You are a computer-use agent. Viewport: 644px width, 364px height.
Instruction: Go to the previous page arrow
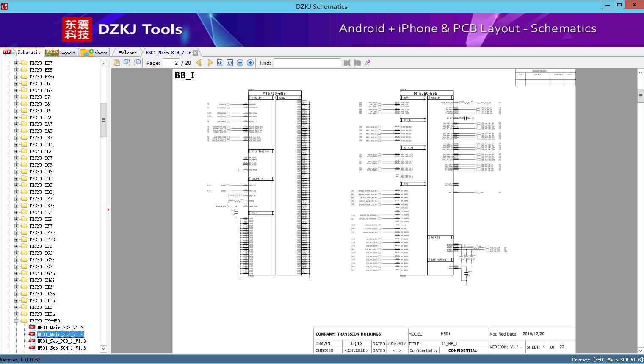pyautogui.click(x=200, y=63)
